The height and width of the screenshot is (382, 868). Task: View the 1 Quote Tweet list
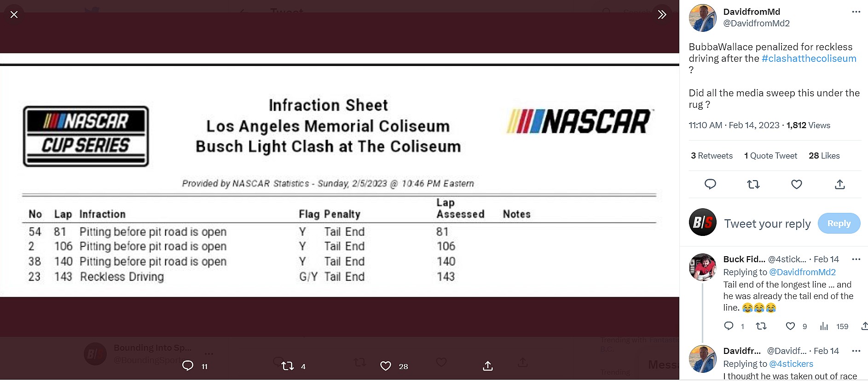(x=770, y=156)
